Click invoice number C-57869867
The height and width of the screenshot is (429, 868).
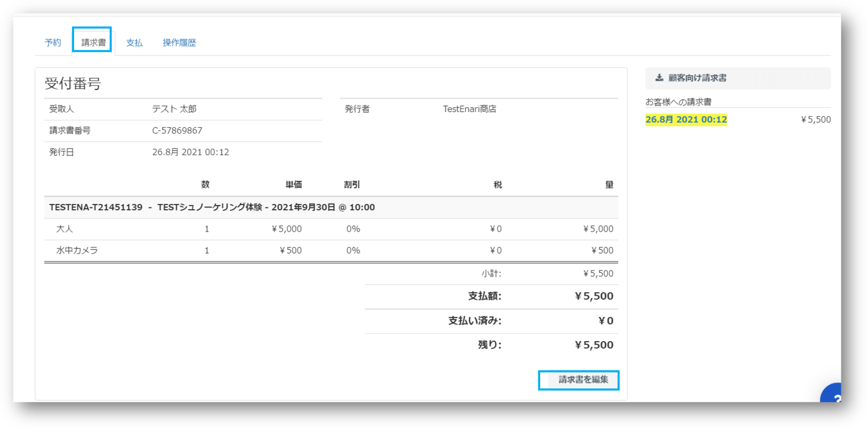[x=177, y=131]
